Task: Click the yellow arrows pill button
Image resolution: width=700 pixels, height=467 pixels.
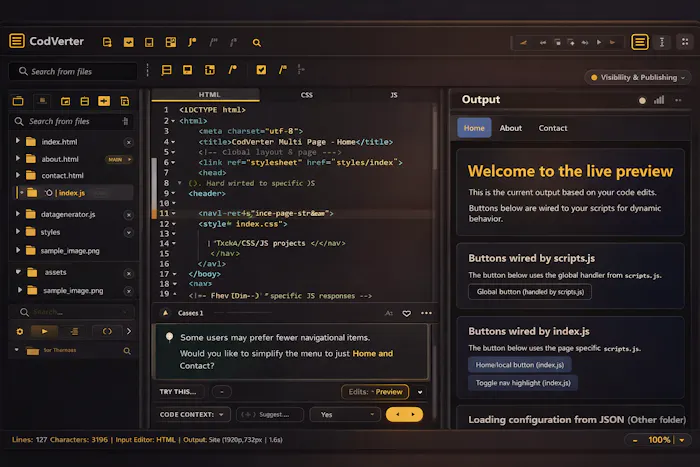Action: 404,414
